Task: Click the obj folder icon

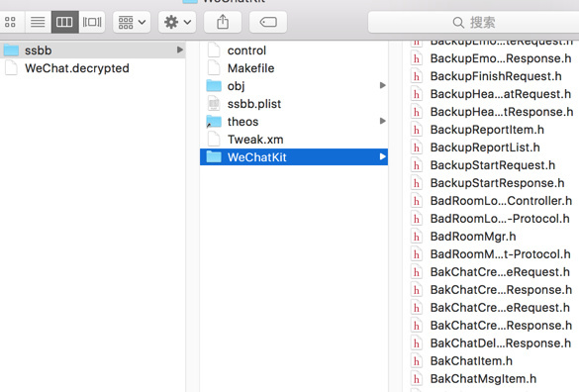Action: tap(214, 86)
